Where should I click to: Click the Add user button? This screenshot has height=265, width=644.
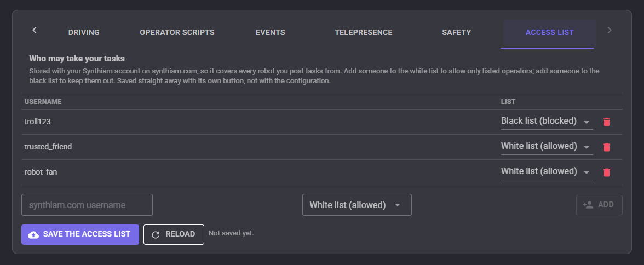599,205
